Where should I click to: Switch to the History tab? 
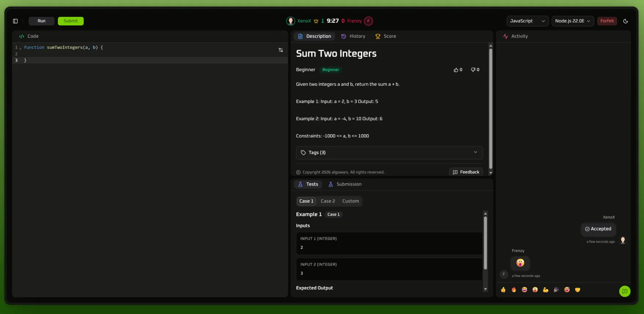(x=353, y=36)
